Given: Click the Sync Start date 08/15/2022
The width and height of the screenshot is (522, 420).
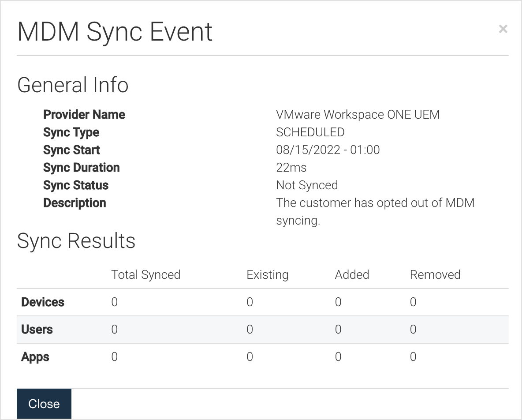Looking at the screenshot, I should click(328, 150).
